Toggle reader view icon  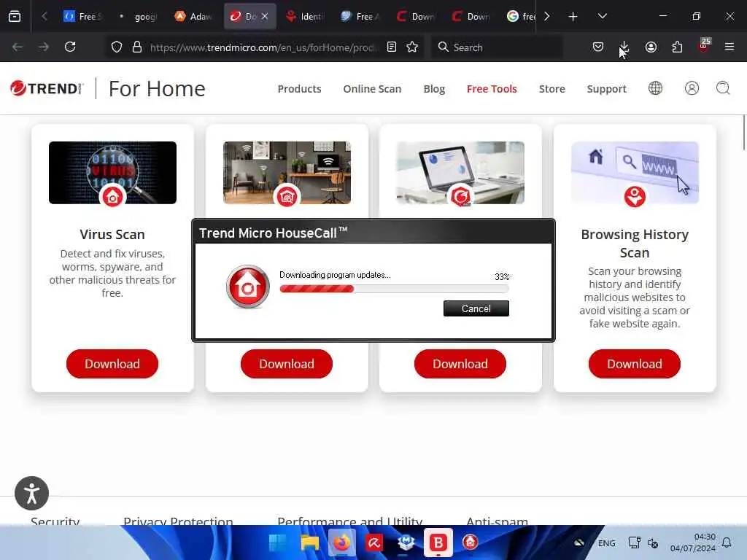click(x=392, y=47)
